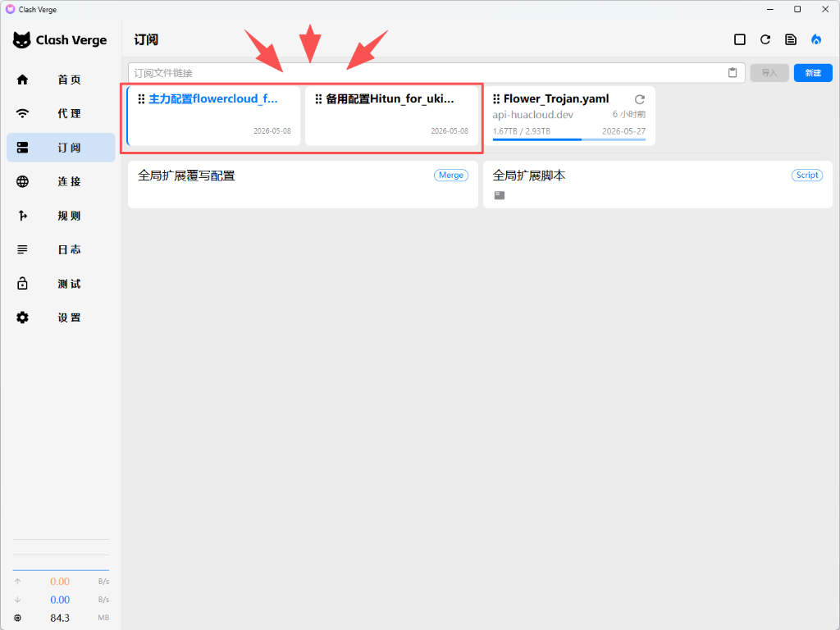Click api-huacloud.dev text
Screen dimensions: 840x630
(x=533, y=115)
